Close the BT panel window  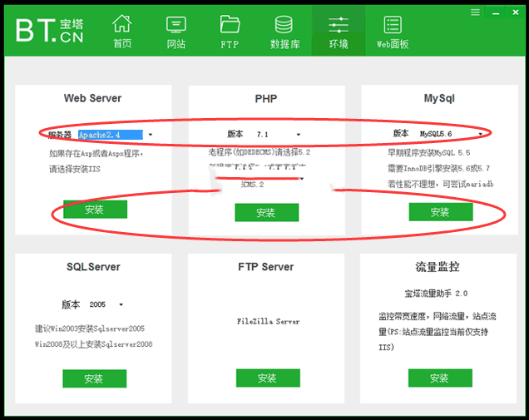[516, 12]
